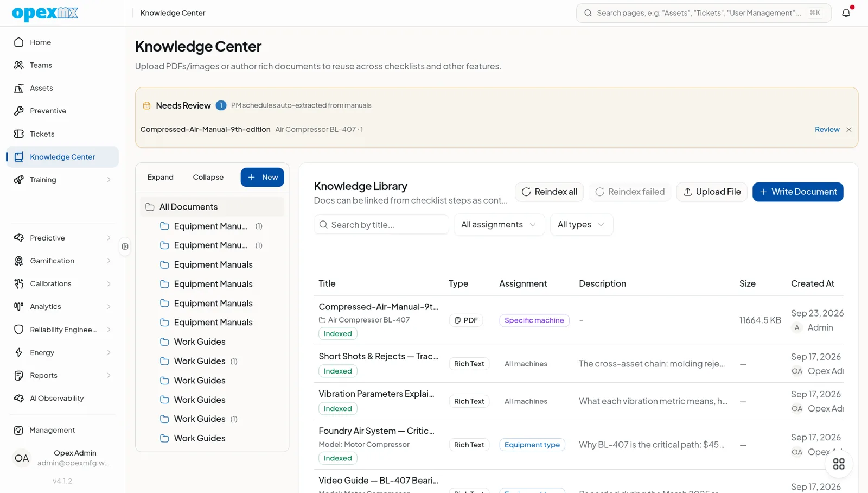Expand the Calibrations submenu
868x493 pixels.
pos(108,283)
